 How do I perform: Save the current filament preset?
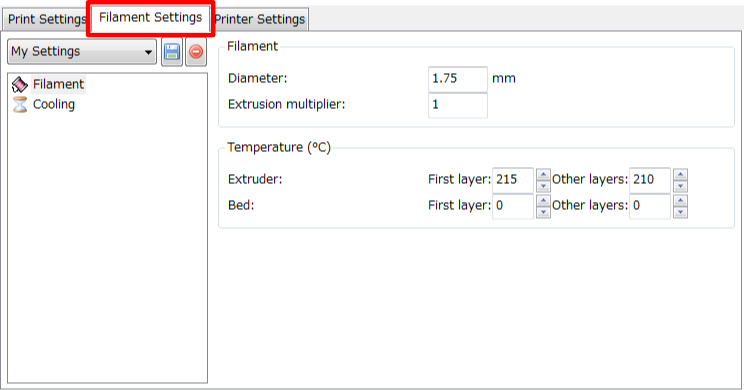[x=172, y=52]
